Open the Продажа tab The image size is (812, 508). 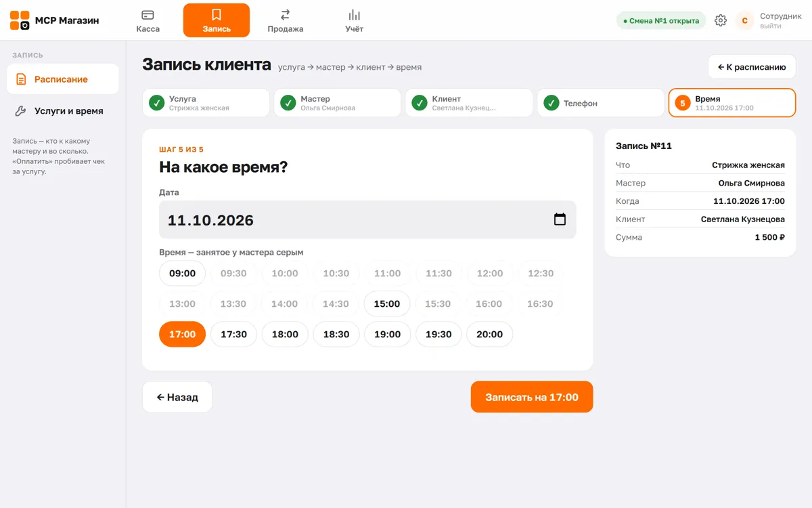point(285,20)
